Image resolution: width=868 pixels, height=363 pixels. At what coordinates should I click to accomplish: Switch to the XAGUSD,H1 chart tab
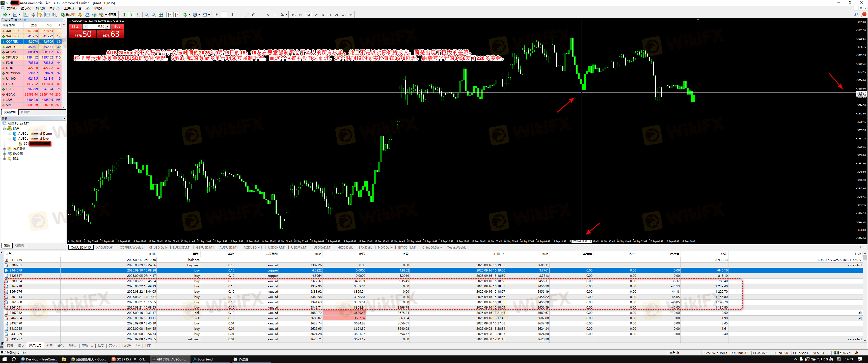pos(105,248)
